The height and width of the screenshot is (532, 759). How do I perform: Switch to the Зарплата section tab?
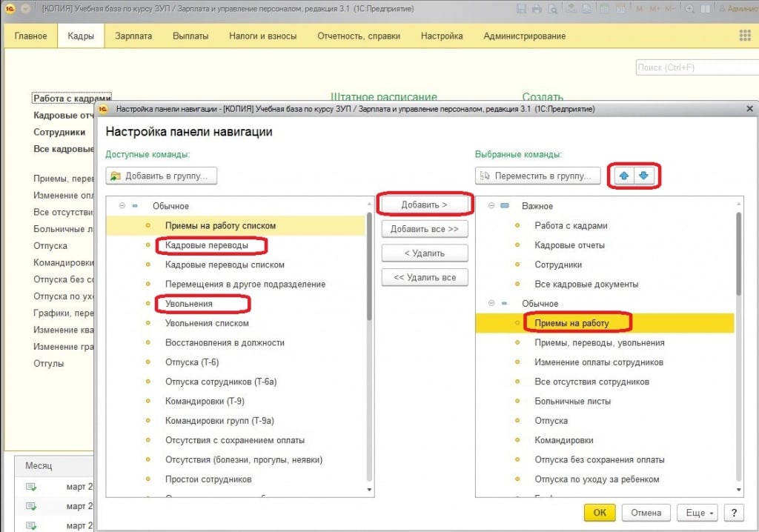[x=133, y=36]
